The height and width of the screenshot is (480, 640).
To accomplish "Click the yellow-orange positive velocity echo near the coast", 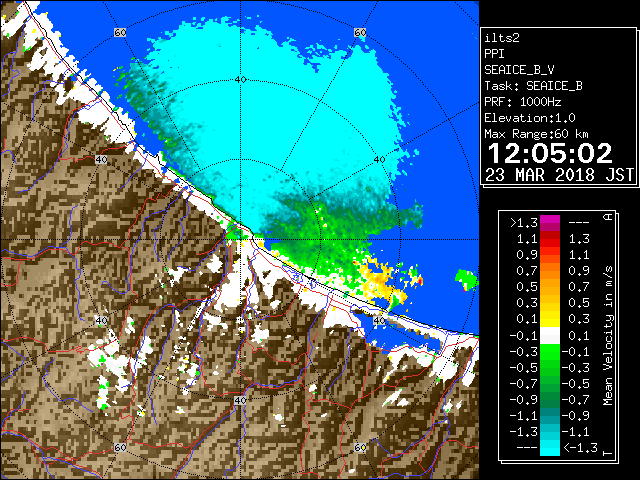I will [380, 280].
